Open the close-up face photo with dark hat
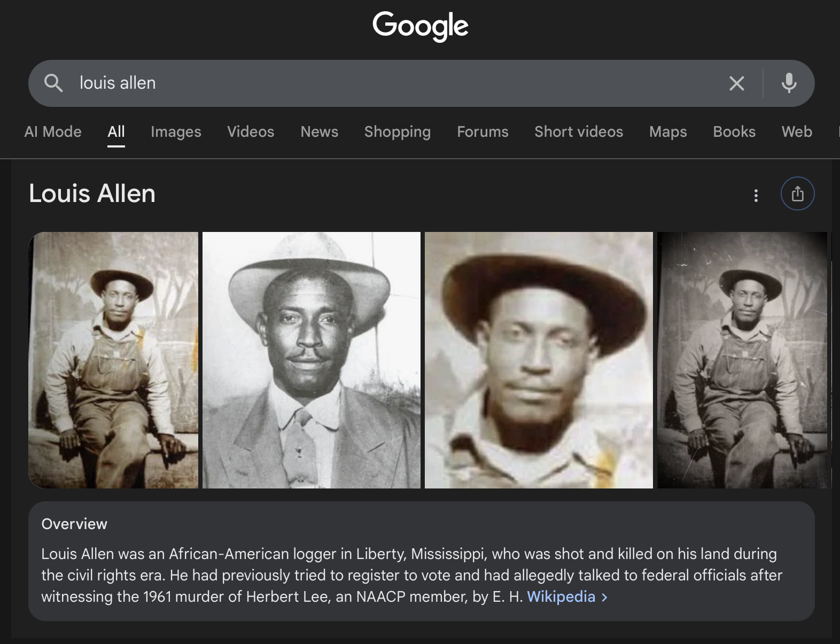Image resolution: width=840 pixels, height=644 pixels. (x=539, y=360)
